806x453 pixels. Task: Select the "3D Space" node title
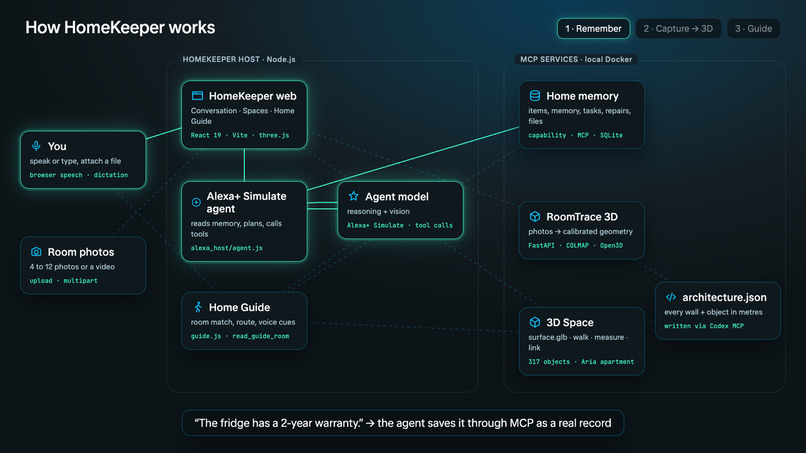(x=570, y=322)
